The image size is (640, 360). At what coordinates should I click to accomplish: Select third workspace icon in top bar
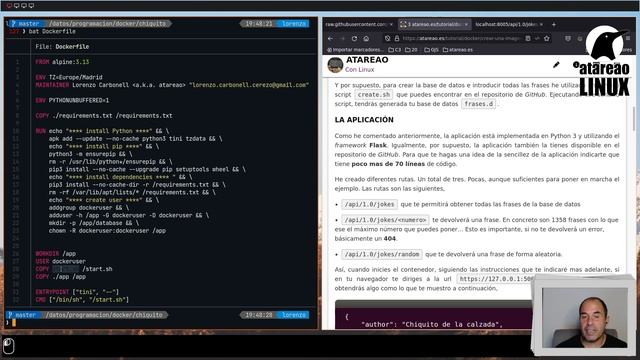[x=24, y=6]
